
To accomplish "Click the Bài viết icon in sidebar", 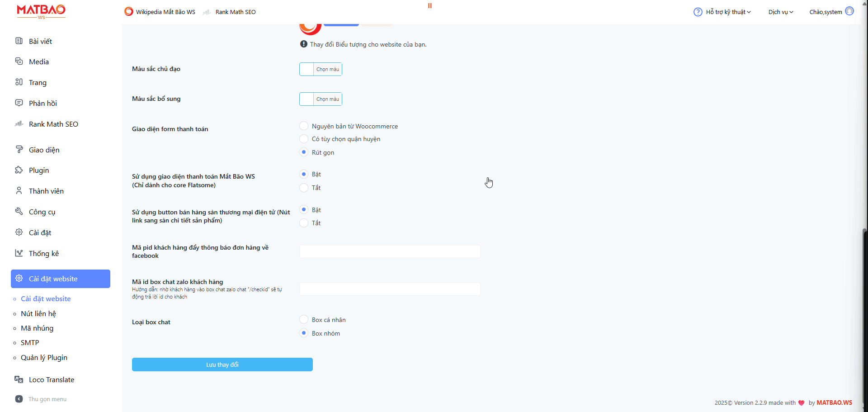I will [x=19, y=41].
